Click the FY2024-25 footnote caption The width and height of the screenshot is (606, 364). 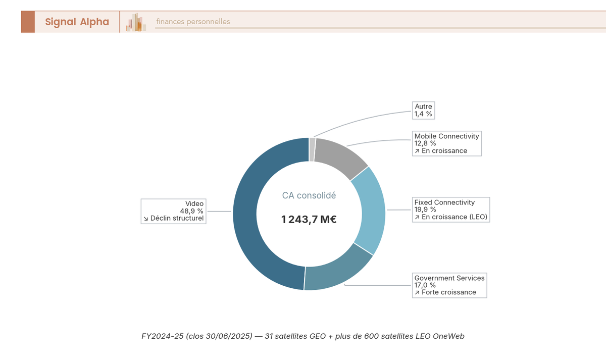pos(303,336)
